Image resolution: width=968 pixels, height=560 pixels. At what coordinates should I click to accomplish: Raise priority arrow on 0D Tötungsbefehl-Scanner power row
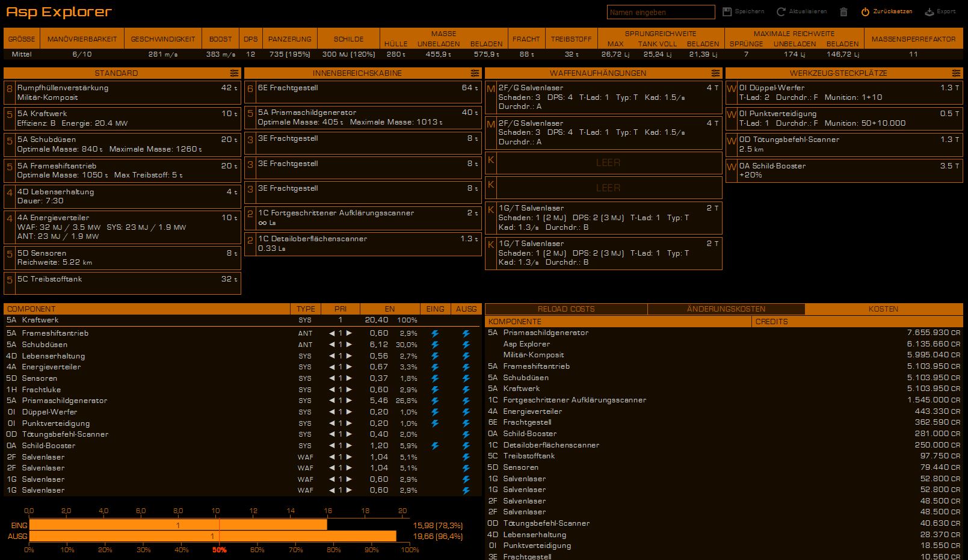tap(349, 434)
